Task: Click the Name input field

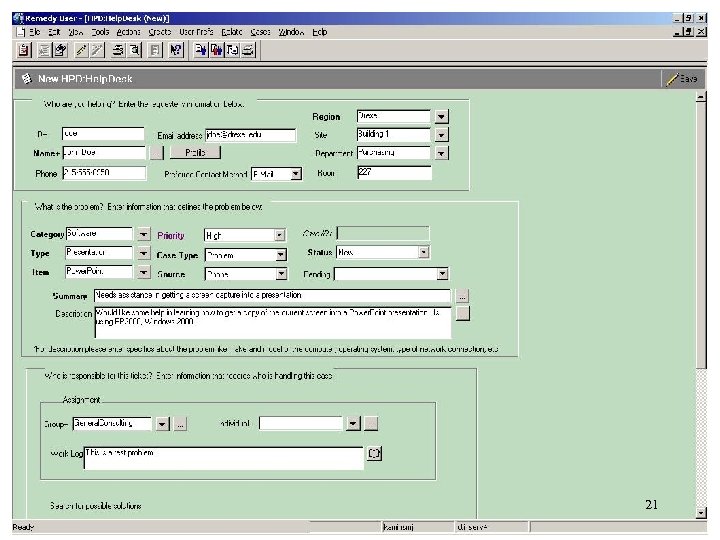Action: pyautogui.click(x=104, y=152)
